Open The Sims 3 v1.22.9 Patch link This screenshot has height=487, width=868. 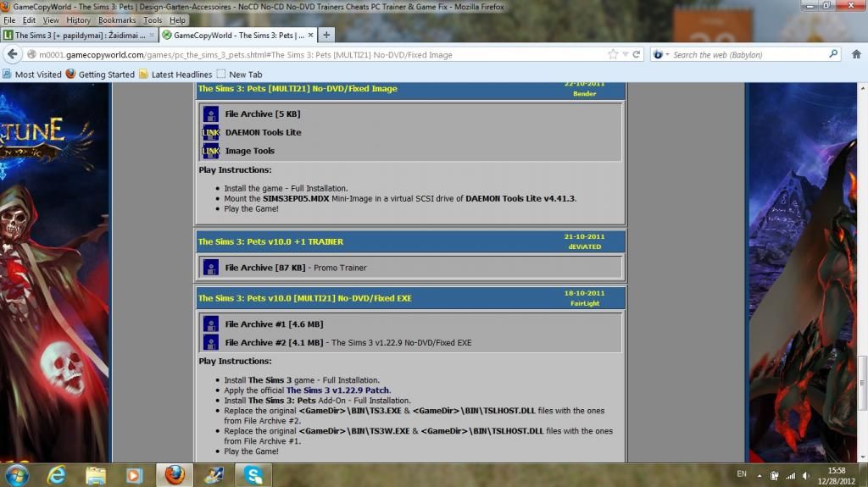coord(337,390)
